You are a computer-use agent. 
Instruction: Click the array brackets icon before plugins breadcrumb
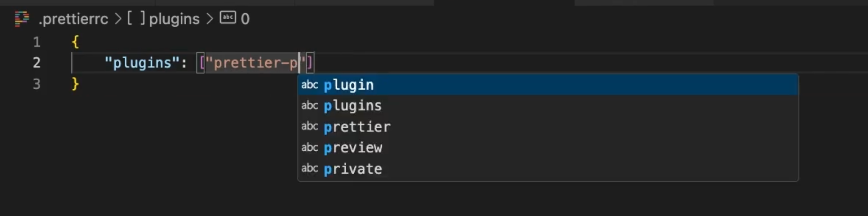pyautogui.click(x=136, y=19)
